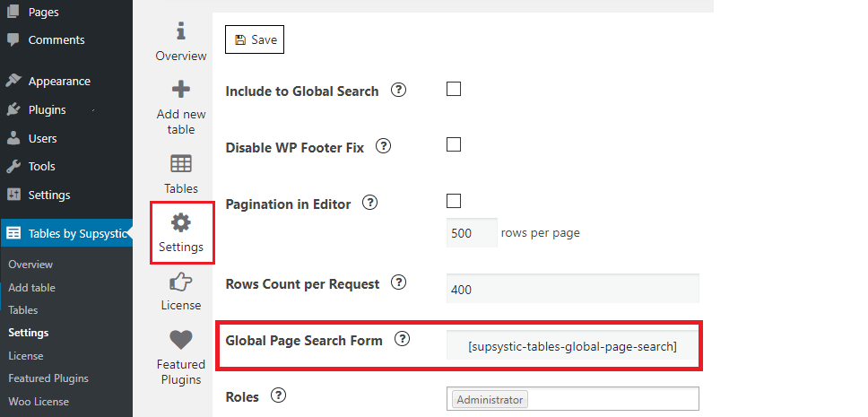Open the License thumbs-up icon
This screenshot has width=868, height=417.
[x=180, y=282]
